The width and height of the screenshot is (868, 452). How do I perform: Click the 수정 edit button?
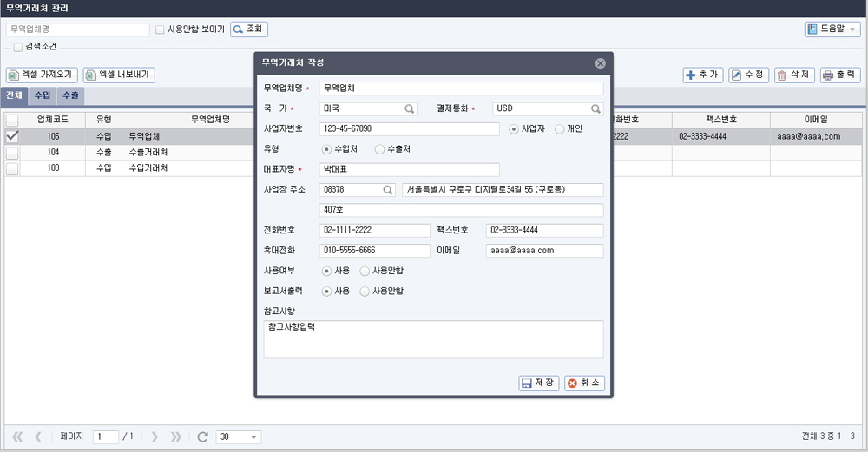pyautogui.click(x=748, y=75)
